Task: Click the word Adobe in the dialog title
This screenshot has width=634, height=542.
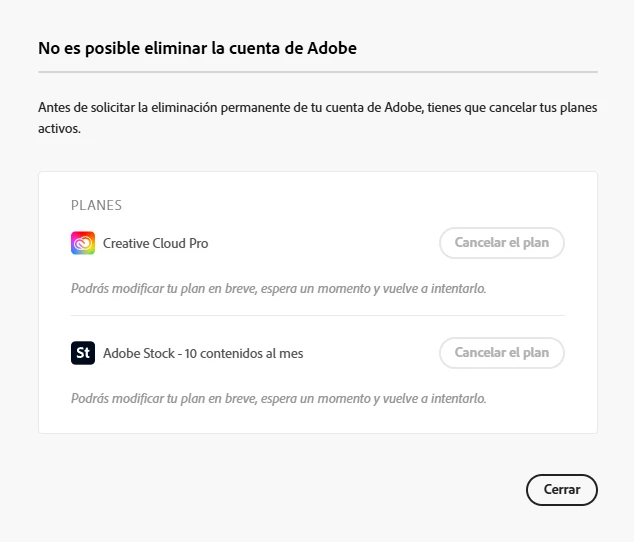Action: [332, 48]
